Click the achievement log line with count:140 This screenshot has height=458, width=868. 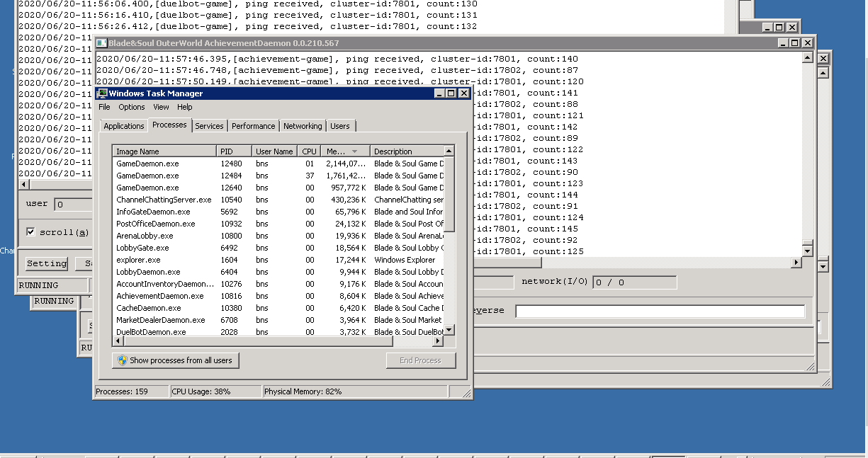tap(337, 59)
